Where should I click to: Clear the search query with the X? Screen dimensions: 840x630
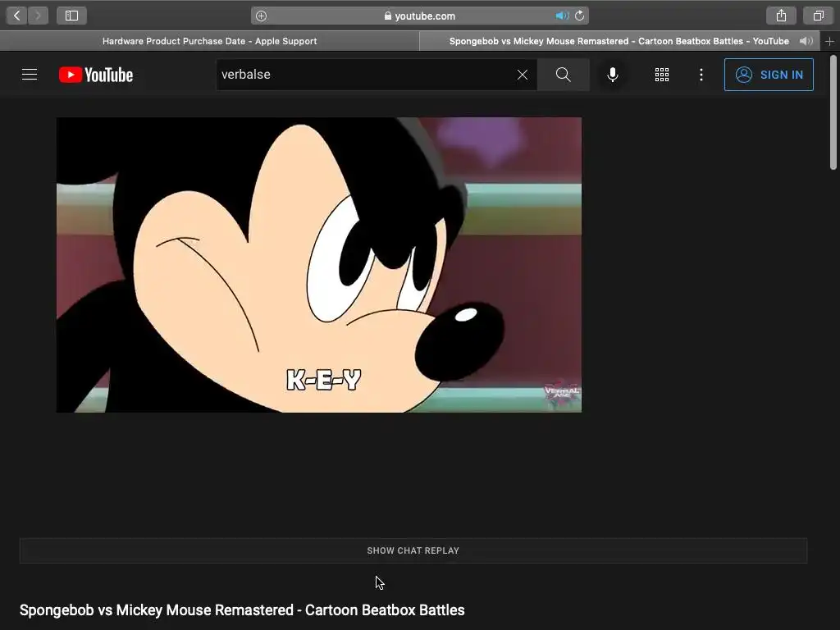(523, 75)
